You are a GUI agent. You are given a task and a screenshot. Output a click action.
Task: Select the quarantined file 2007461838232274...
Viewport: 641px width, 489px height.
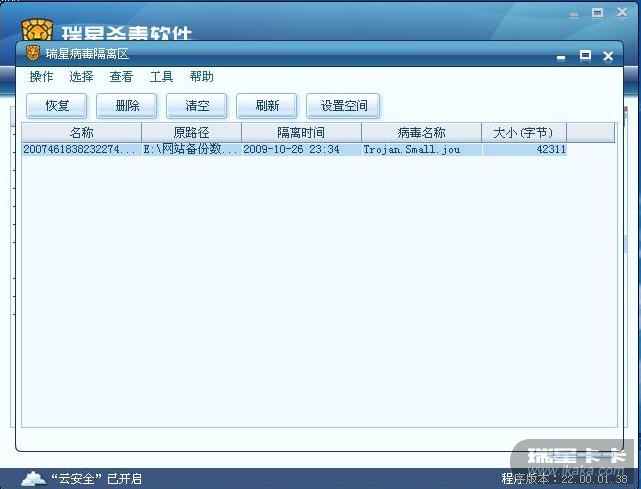79,149
